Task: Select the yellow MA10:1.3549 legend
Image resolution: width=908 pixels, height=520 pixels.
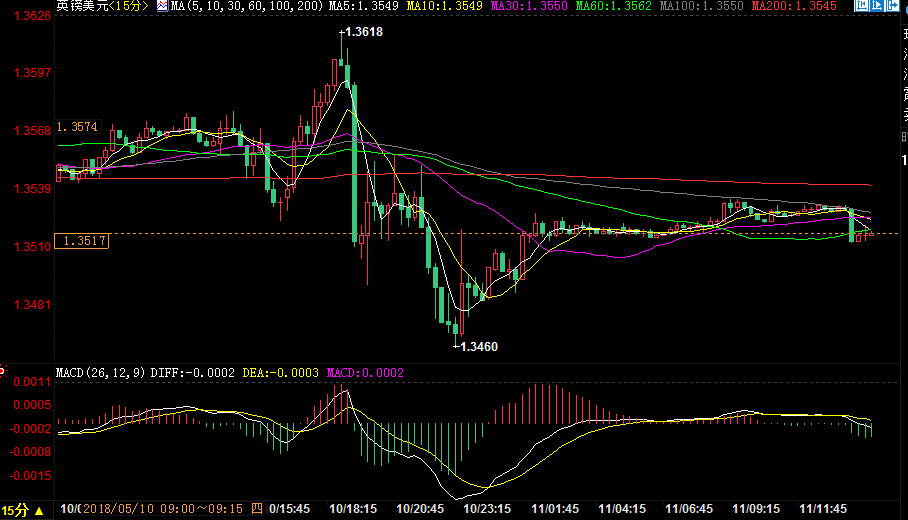Action: point(445,6)
